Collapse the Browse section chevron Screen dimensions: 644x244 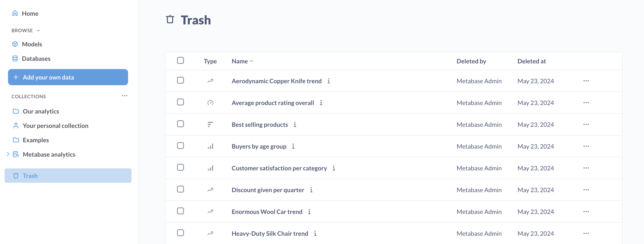38,30
